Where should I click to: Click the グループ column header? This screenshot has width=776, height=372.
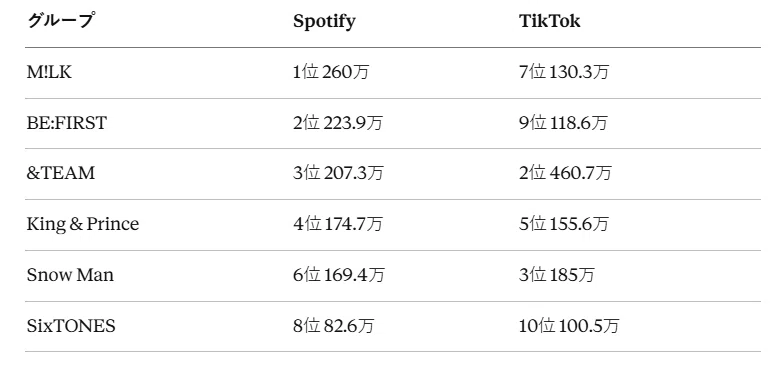59,21
